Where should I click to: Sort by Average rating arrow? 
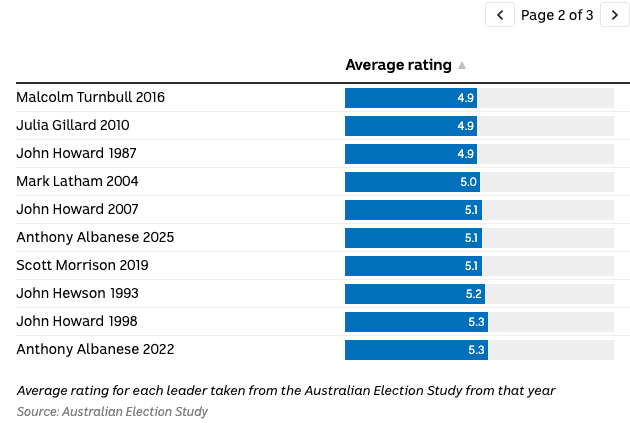click(x=462, y=66)
